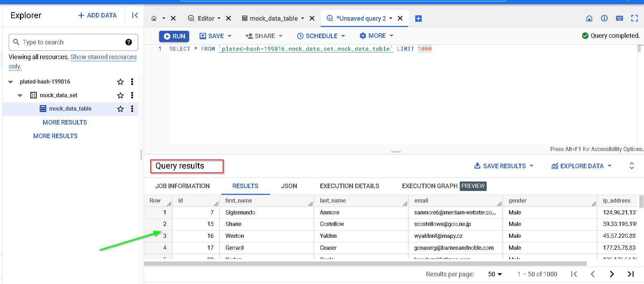Expand the home tab dropdown arrow
Screen dimensions: 644x284
pos(163,19)
